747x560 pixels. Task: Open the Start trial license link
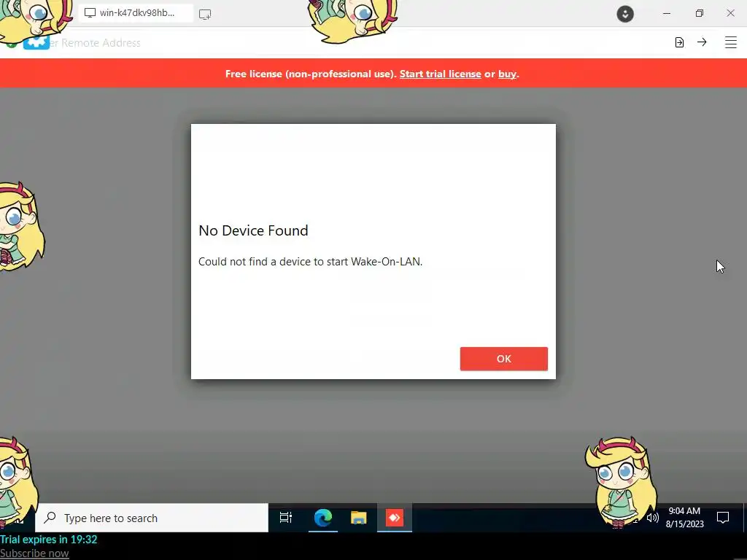(440, 74)
